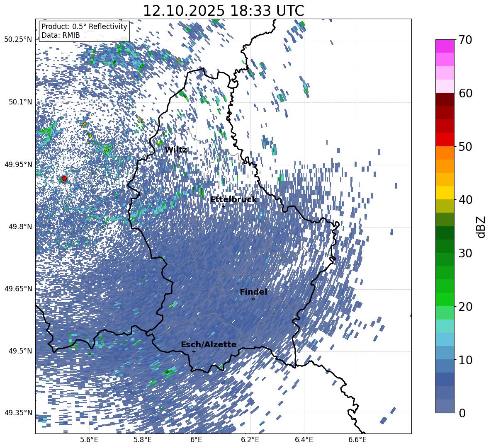Click the colorbar 50 tick label
The height and width of the screenshot is (448, 491).
click(465, 146)
